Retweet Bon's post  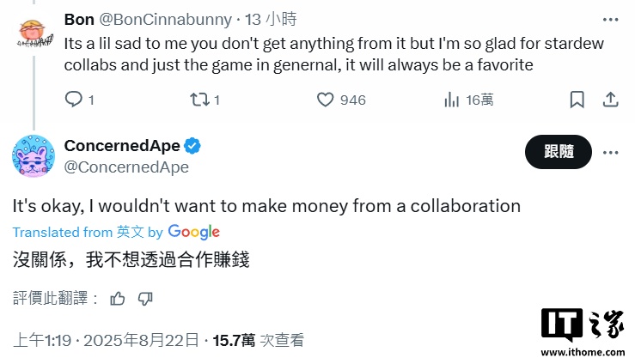(198, 100)
